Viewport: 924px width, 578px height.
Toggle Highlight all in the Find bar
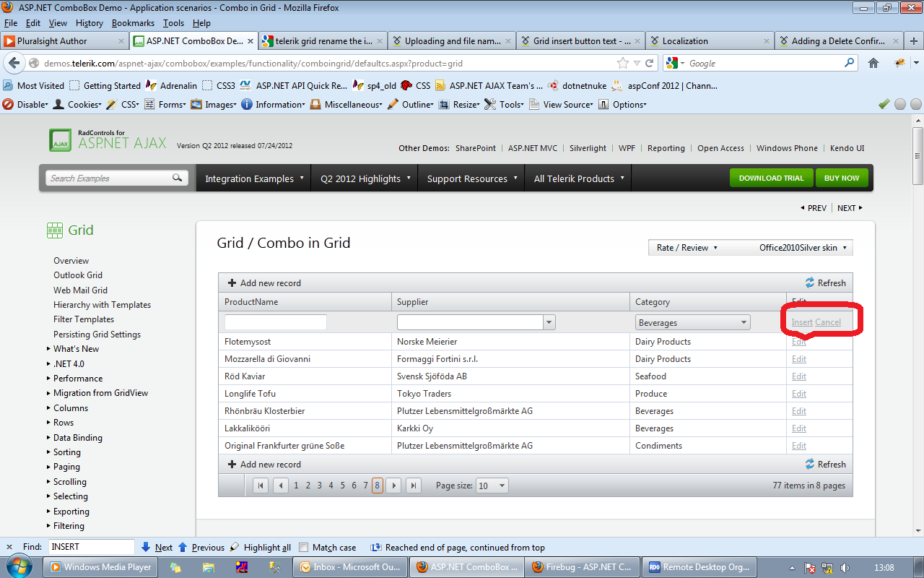(x=260, y=548)
